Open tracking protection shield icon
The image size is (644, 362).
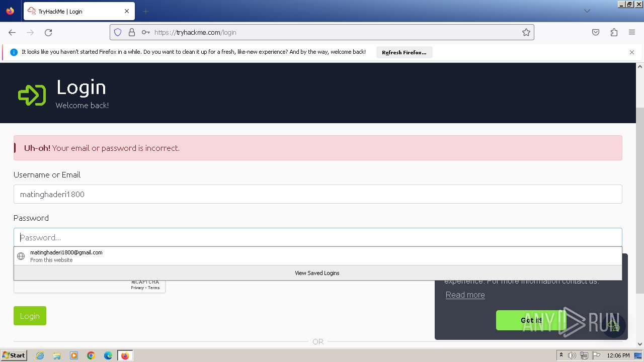click(118, 32)
